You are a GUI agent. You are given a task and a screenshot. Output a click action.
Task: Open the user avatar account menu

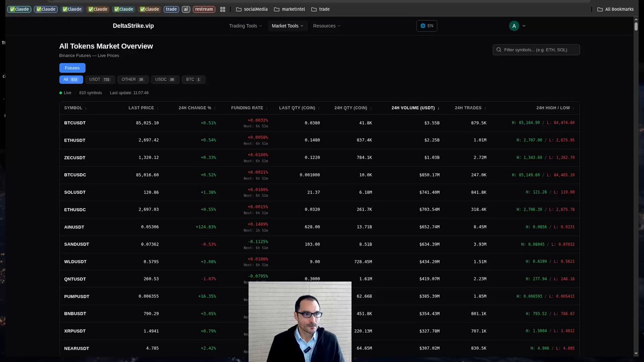coord(517,26)
